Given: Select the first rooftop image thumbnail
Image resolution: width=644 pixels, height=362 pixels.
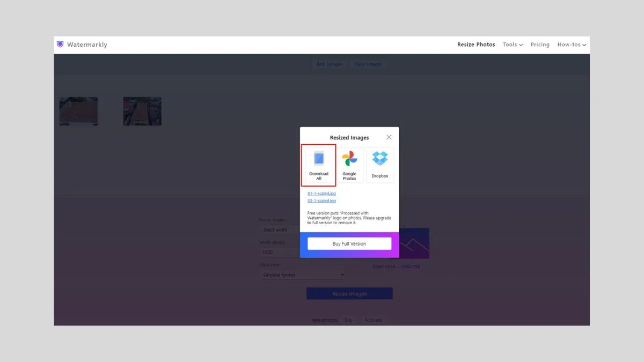Looking at the screenshot, I should pyautogui.click(x=78, y=111).
